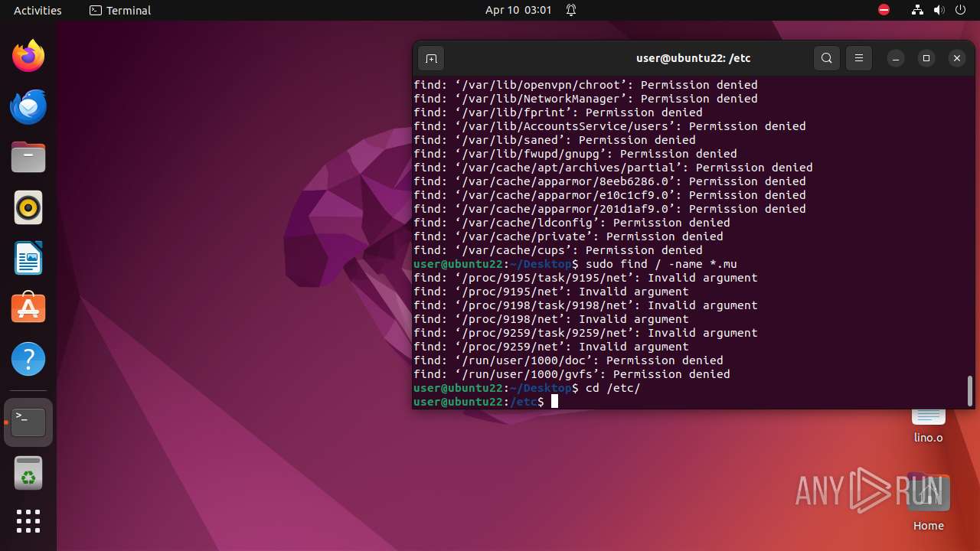Show the applications grid
Viewport: 980px width, 551px height.
click(28, 521)
